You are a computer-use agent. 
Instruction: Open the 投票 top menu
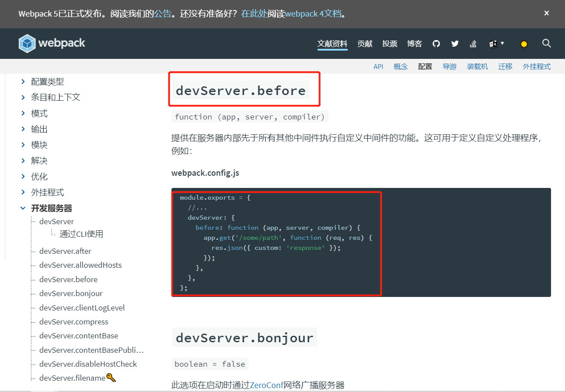point(390,44)
